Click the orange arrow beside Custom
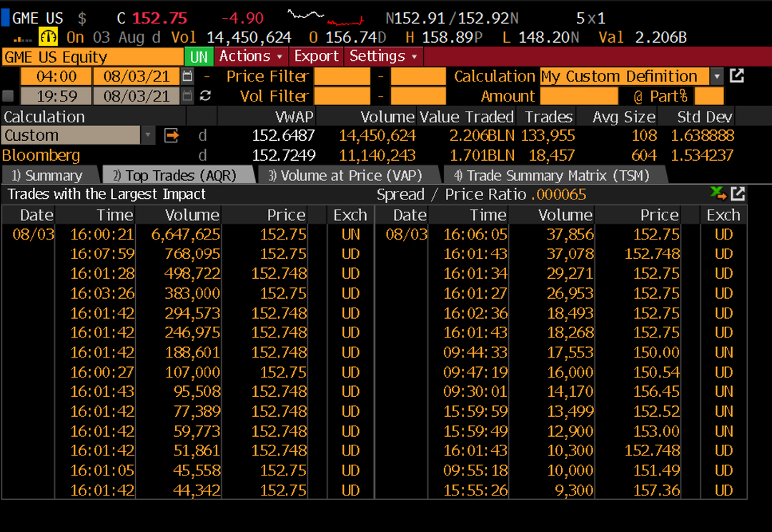This screenshot has width=772, height=532. point(172,135)
